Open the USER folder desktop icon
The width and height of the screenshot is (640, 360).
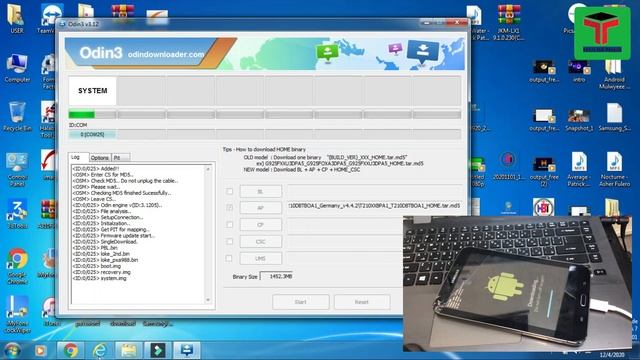coord(17,18)
